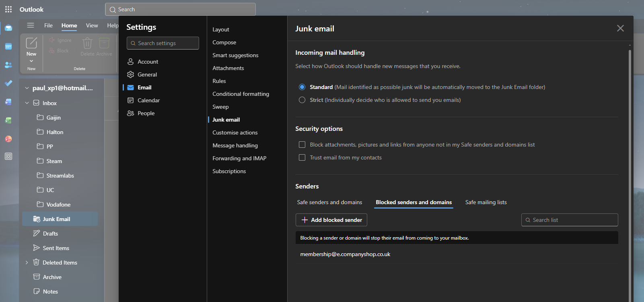Select Blocked senders and domains tab
The width and height of the screenshot is (644, 302).
pyautogui.click(x=414, y=202)
